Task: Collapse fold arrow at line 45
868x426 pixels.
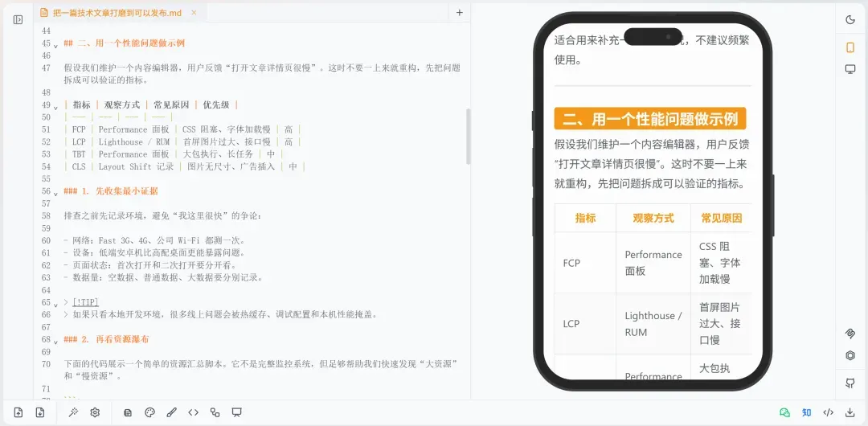Action: click(x=56, y=45)
